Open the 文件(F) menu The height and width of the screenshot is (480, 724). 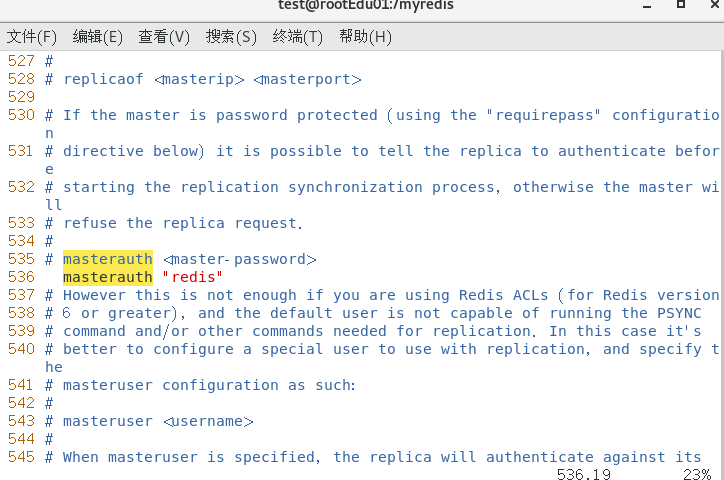32,37
